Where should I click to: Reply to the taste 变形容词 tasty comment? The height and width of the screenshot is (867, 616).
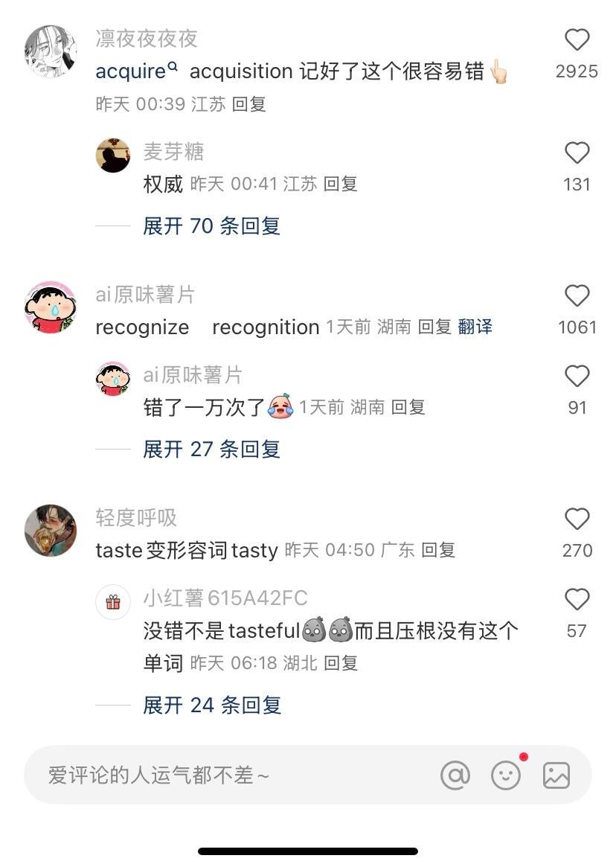coord(438,550)
